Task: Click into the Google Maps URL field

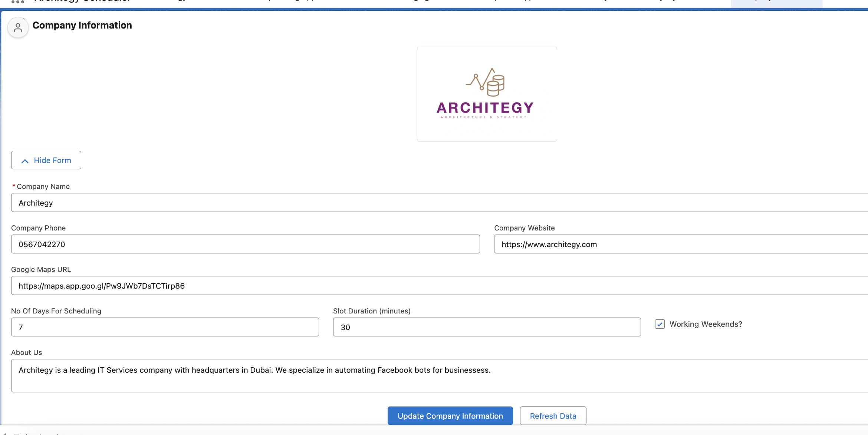Action: (x=440, y=286)
